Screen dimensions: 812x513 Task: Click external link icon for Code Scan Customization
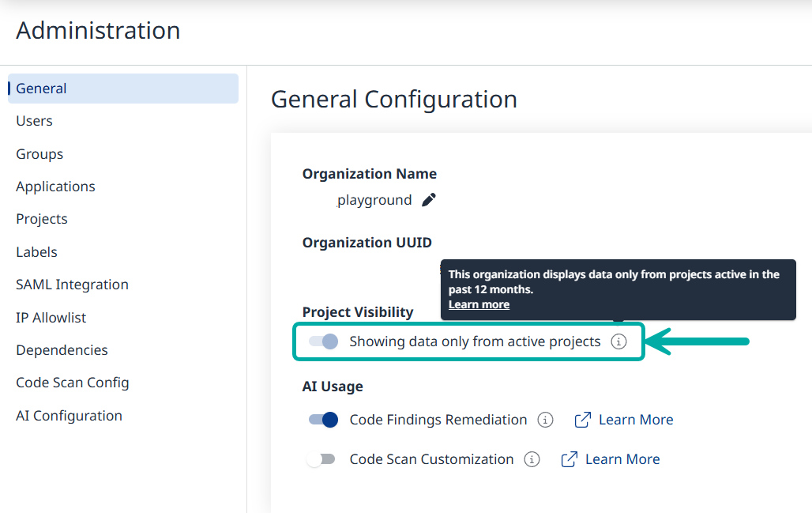pyautogui.click(x=569, y=459)
